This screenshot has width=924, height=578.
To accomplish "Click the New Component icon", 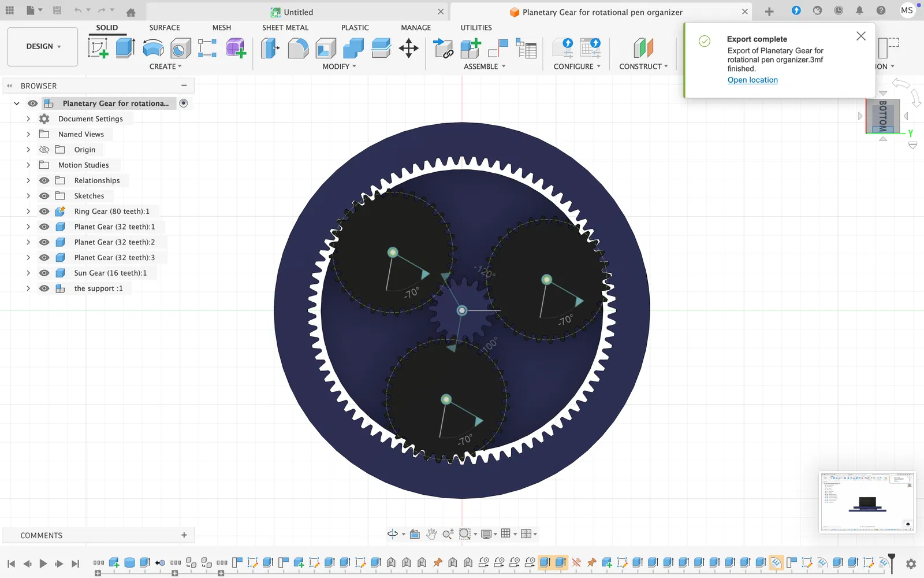I will pos(471,48).
